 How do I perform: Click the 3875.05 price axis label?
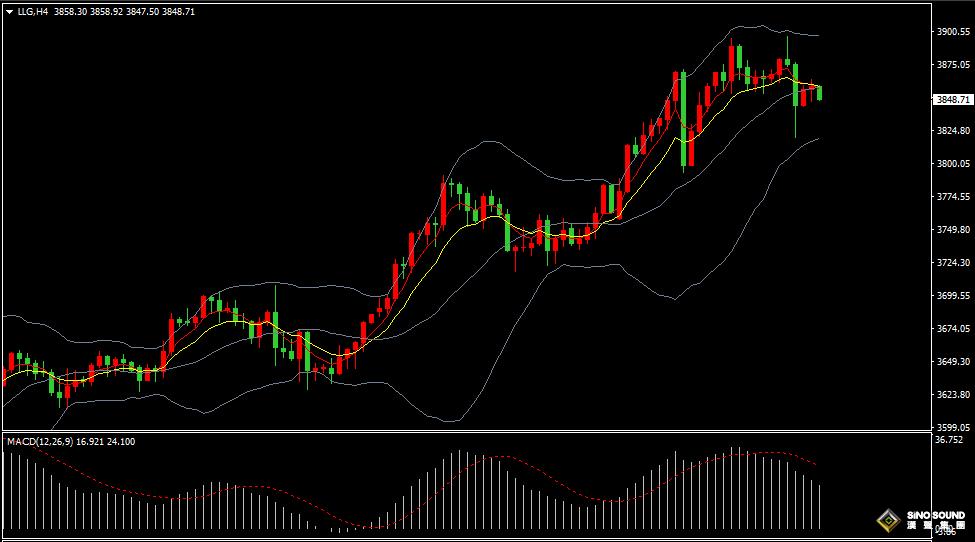[954, 65]
